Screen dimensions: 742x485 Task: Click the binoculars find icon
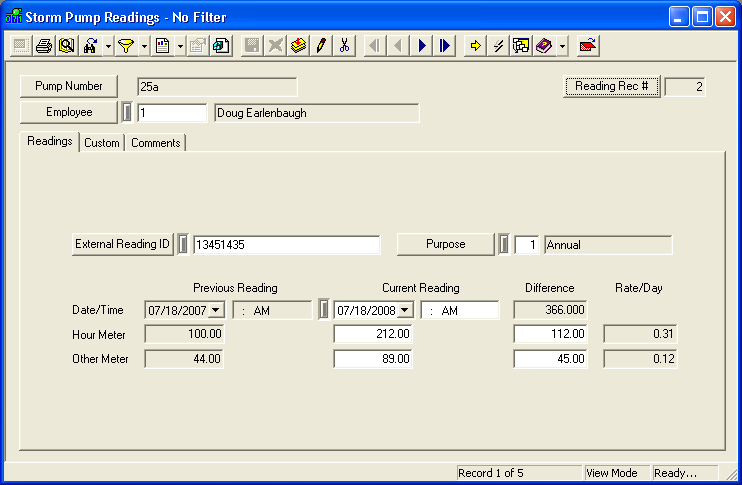click(90, 46)
